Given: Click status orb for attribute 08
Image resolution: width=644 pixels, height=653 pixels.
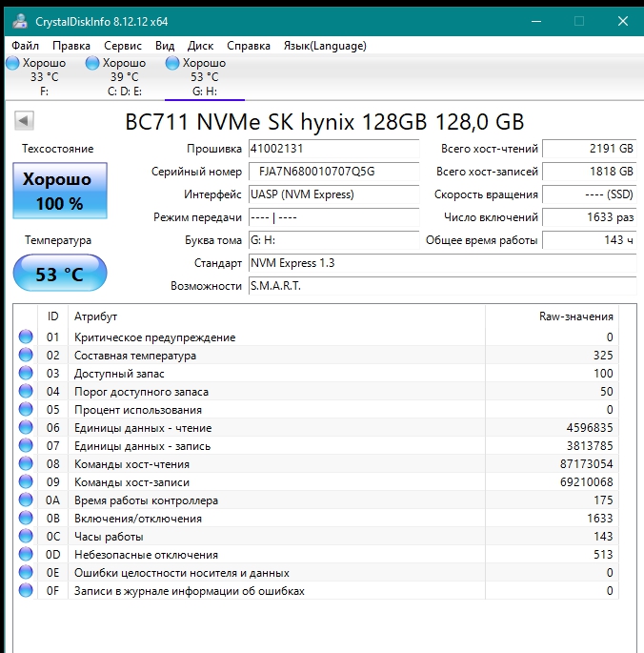Looking at the screenshot, I should (26, 463).
